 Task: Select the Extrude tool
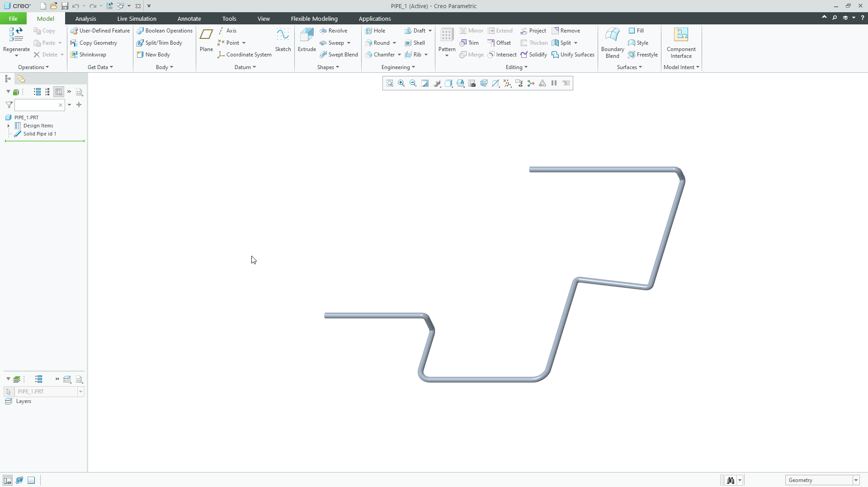pos(307,40)
